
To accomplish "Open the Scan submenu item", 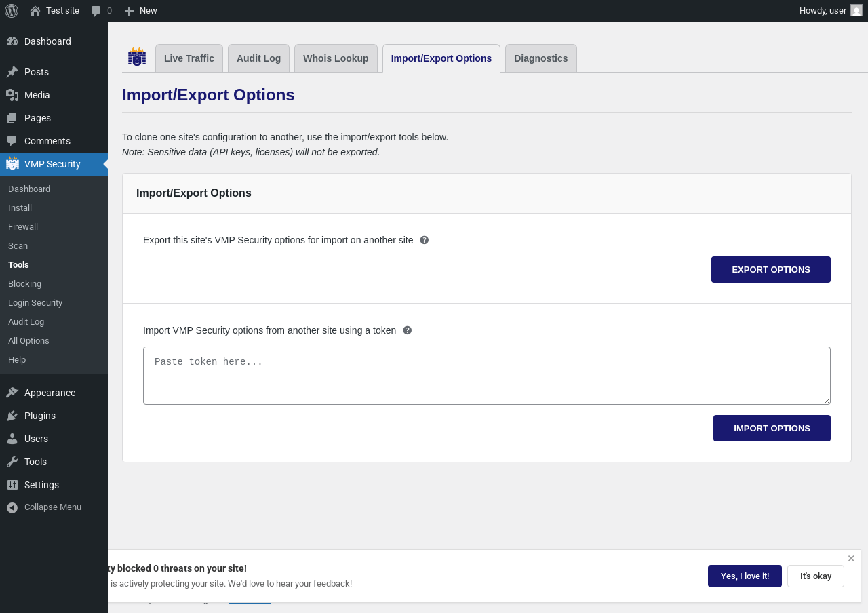I will tap(54, 245).
